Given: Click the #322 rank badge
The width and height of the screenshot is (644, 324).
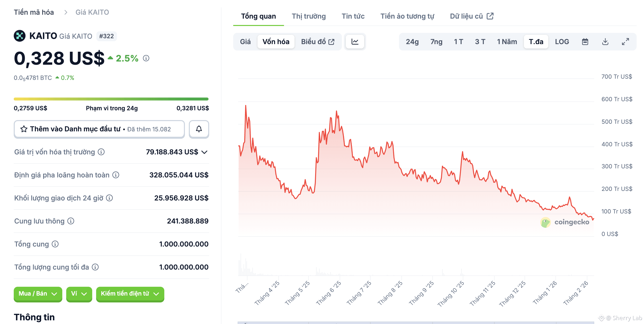Looking at the screenshot, I should pos(106,36).
